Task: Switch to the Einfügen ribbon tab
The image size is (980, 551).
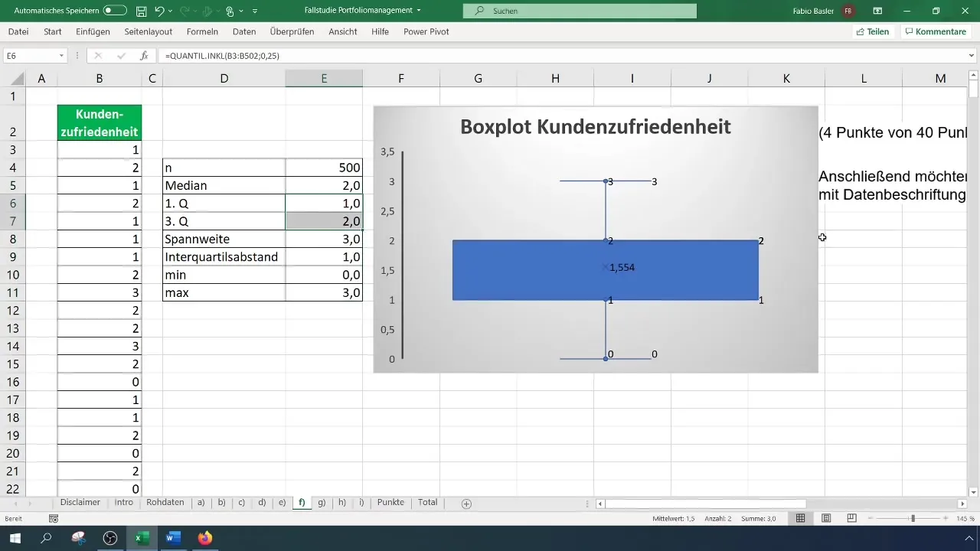Action: [93, 31]
